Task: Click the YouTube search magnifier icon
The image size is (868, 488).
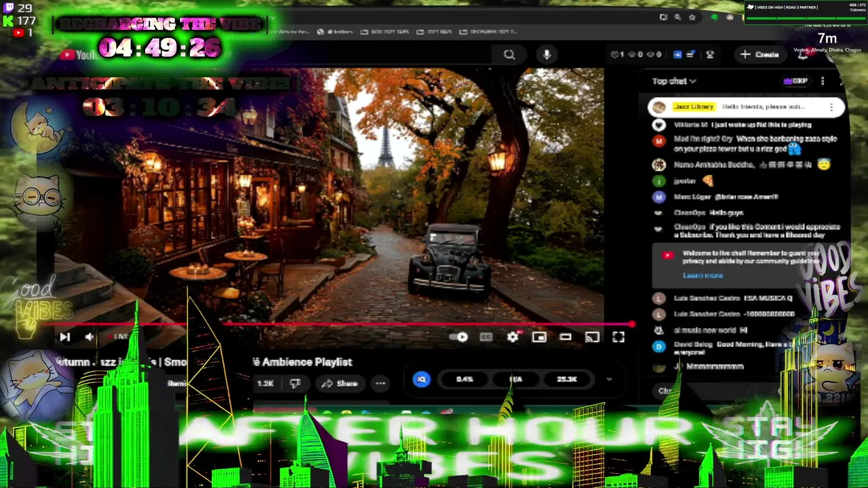Action: (509, 55)
